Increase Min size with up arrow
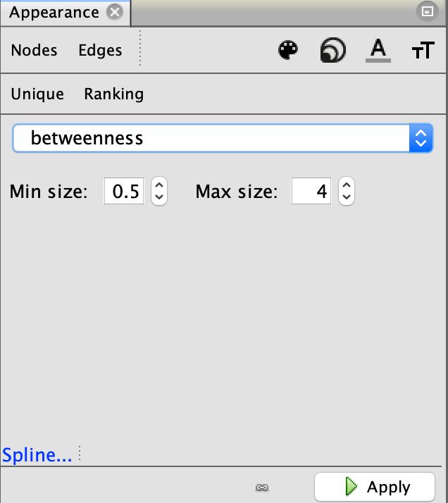Viewport: 448px width, 503px height. tap(159, 185)
